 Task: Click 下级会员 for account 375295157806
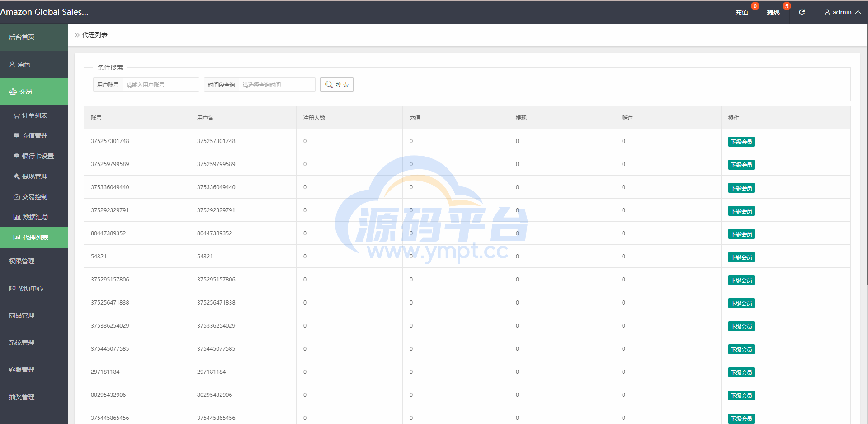pyautogui.click(x=741, y=280)
